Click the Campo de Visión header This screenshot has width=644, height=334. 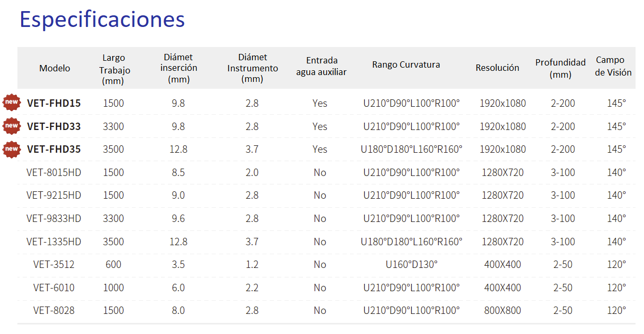coord(613,66)
